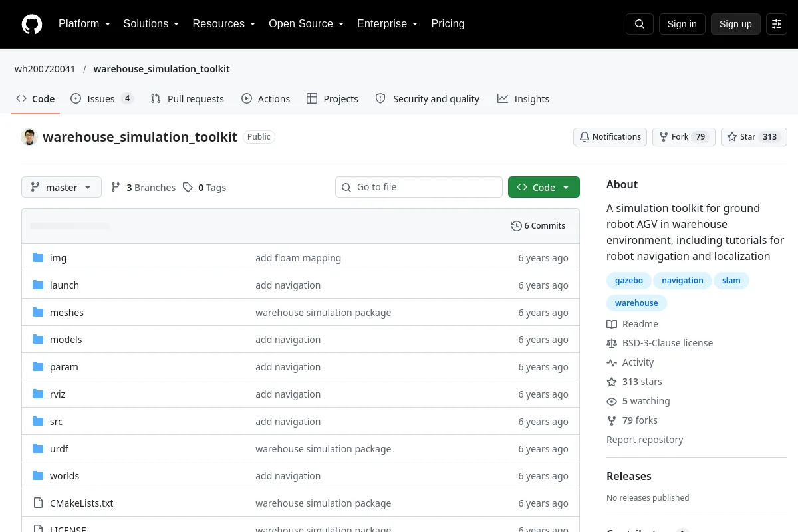The image size is (798, 532).
Task: Click the owner avatar beside the repository title
Action: (x=29, y=137)
